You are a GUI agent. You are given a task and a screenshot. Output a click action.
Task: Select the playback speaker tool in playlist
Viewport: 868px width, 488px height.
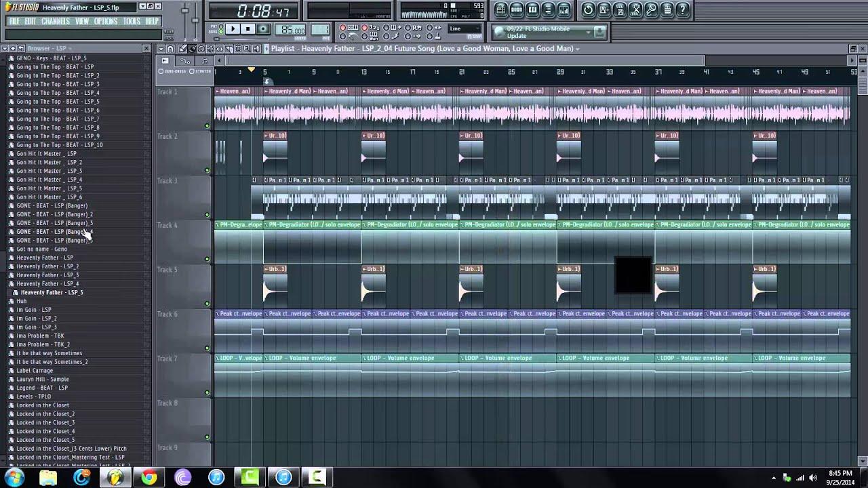(x=256, y=49)
